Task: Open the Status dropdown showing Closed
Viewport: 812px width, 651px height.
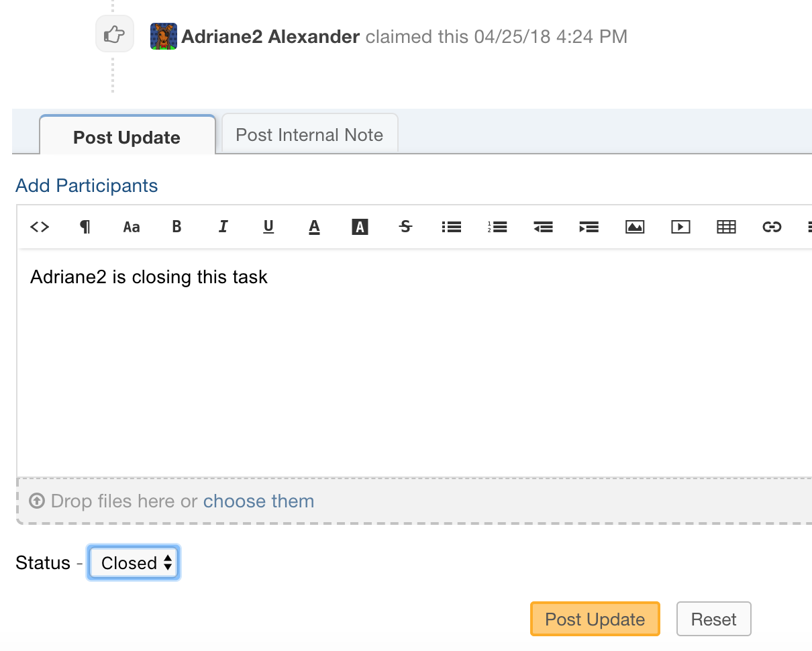Action: coord(134,563)
